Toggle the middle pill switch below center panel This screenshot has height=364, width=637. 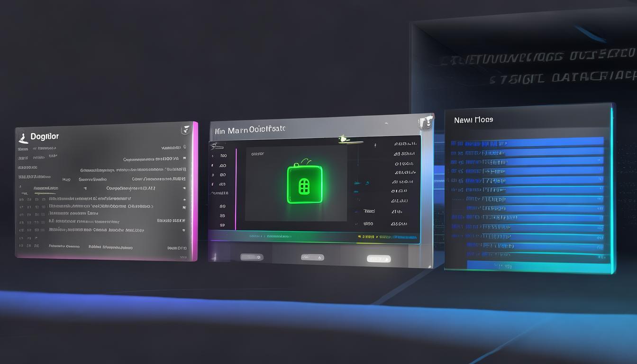[312, 257]
